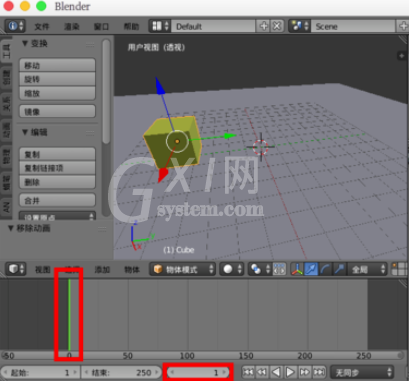Open the scene browse icon beside Scene field
409x381 pixels.
coord(300,26)
